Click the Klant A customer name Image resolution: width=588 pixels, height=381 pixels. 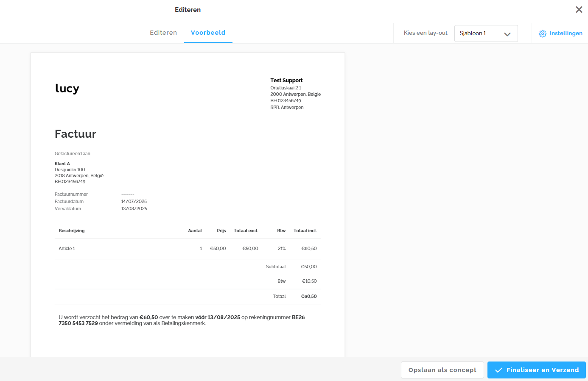click(x=62, y=164)
